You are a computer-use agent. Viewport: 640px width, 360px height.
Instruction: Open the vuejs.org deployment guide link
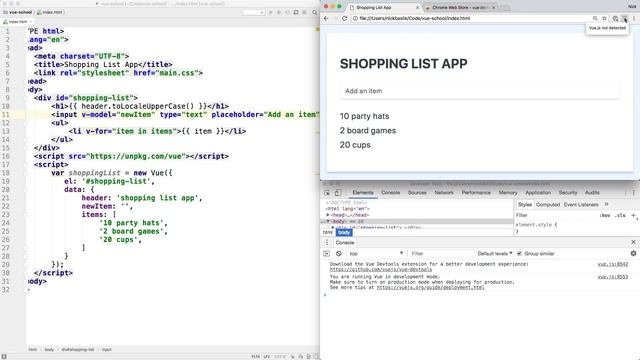(x=430, y=287)
